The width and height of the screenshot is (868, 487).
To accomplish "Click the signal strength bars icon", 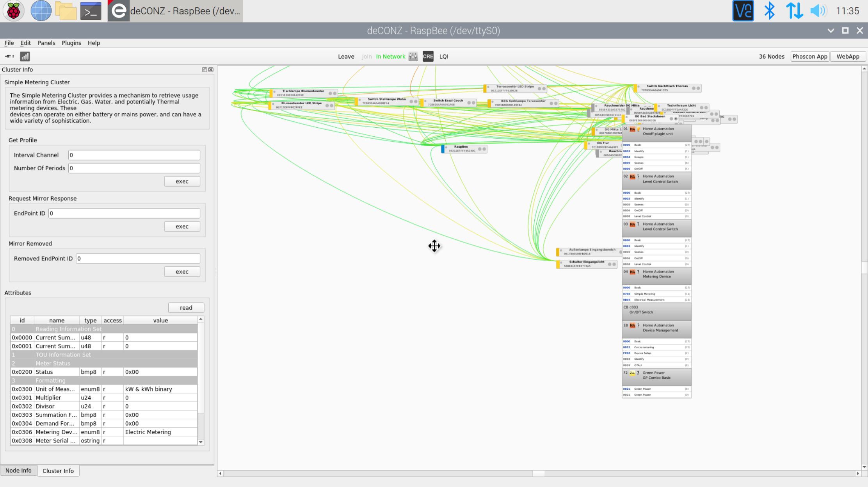I will 25,57.
